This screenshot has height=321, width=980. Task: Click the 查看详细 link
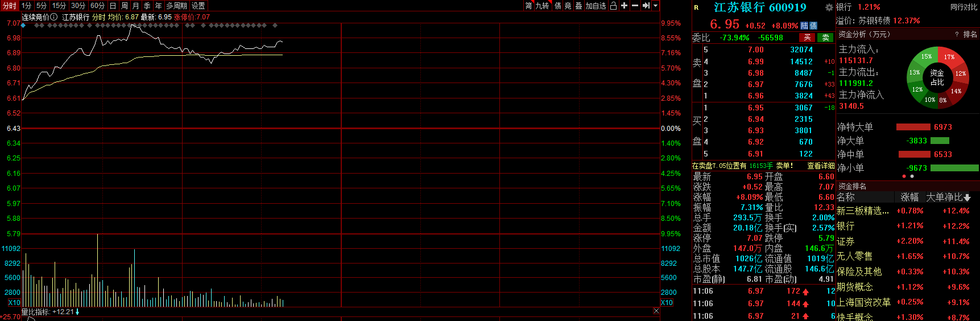pyautogui.click(x=820, y=166)
